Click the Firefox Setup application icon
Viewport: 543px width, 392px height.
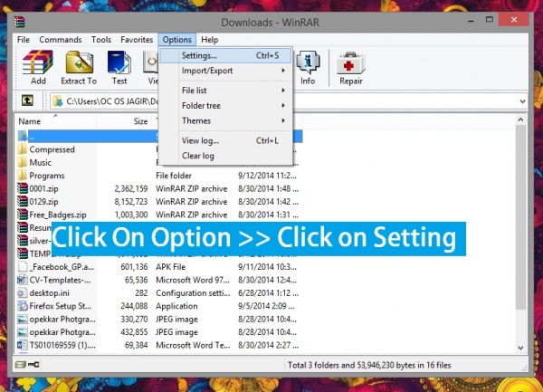pos(23,306)
